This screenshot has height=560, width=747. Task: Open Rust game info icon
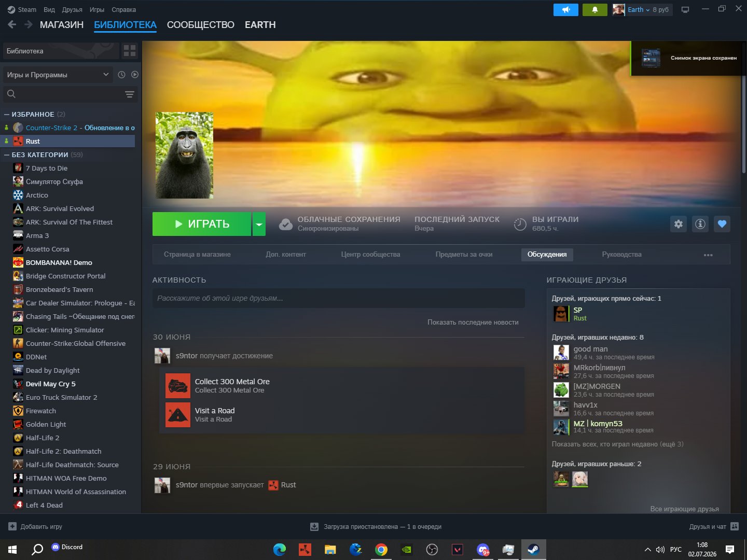pos(700,224)
